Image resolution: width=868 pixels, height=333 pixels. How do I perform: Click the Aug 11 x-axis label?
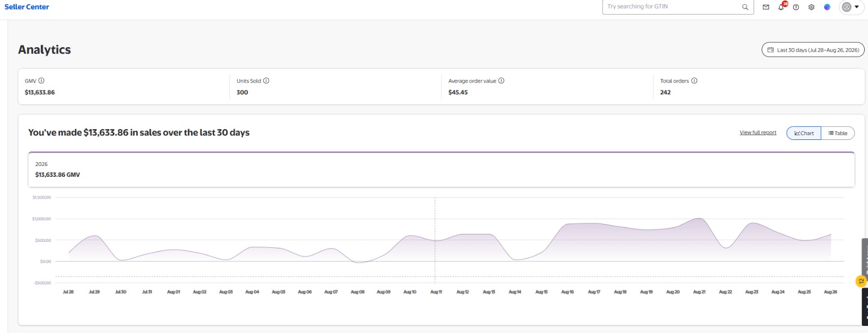(436, 292)
